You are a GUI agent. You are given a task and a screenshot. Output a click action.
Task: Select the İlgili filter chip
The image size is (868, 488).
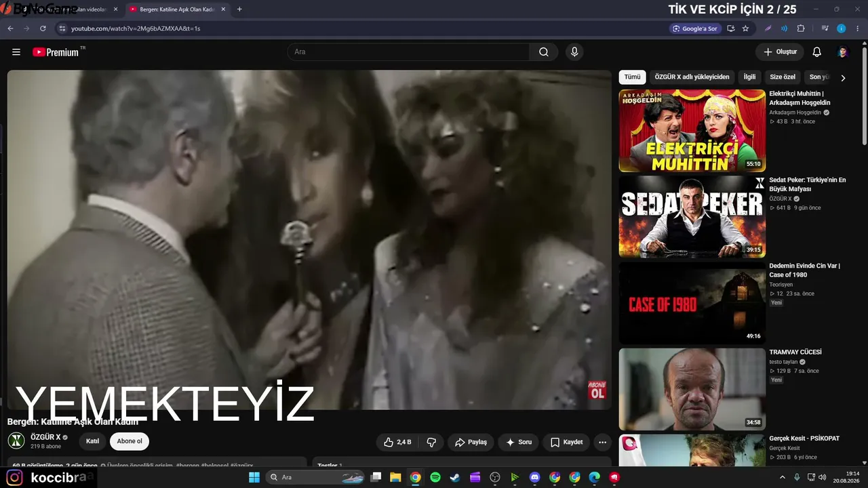[x=749, y=77]
